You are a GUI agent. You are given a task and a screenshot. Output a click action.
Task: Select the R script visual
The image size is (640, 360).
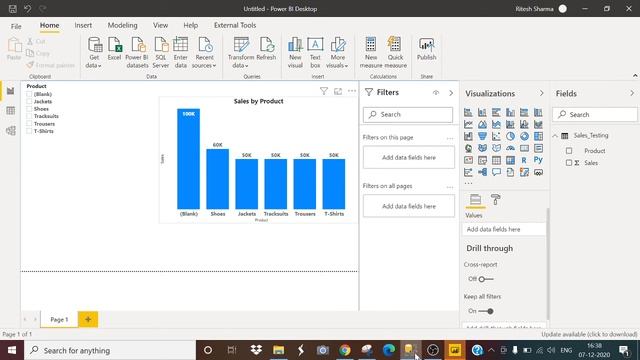(524, 160)
